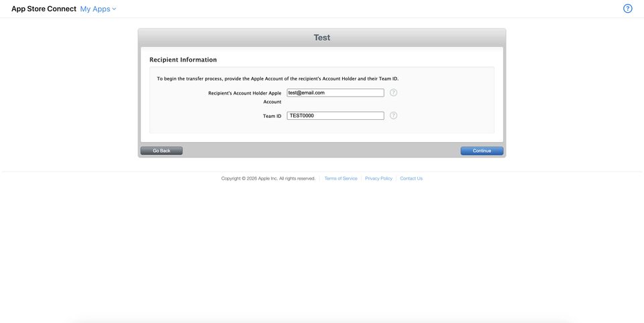Viewport: 644px width, 323px height.
Task: Click the Go Back button
Action: pos(162,151)
